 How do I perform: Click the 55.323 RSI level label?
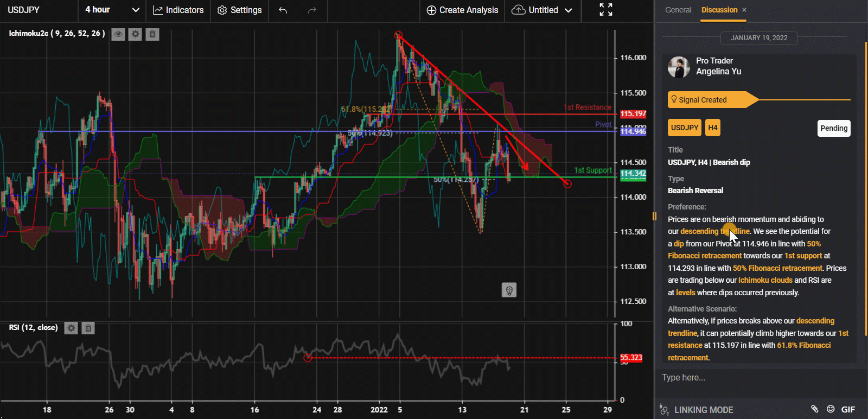pyautogui.click(x=631, y=358)
